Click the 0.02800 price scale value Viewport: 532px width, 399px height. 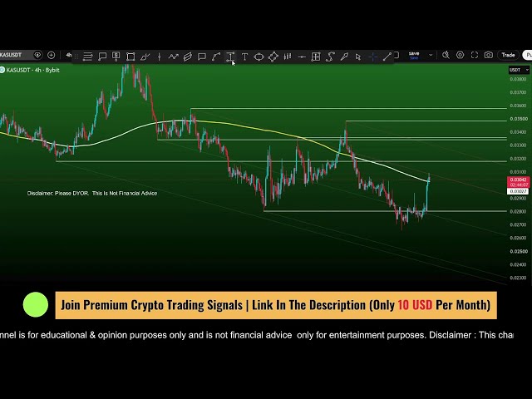pos(519,211)
